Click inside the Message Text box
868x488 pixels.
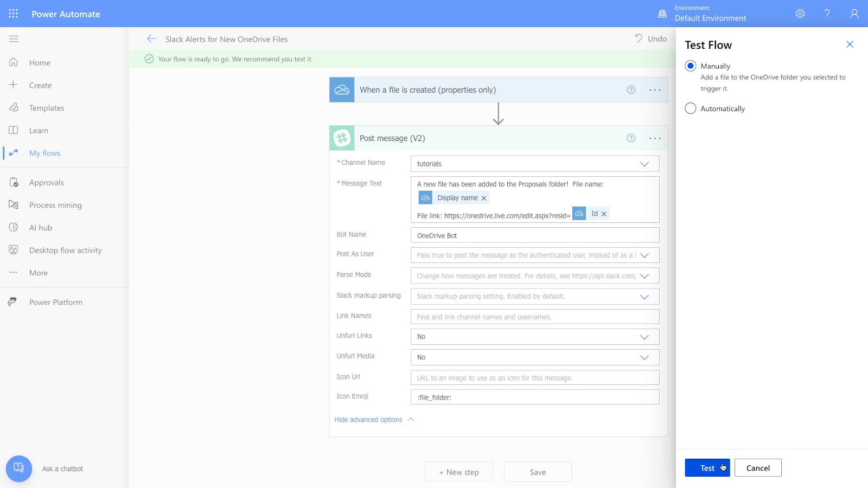[535, 200]
